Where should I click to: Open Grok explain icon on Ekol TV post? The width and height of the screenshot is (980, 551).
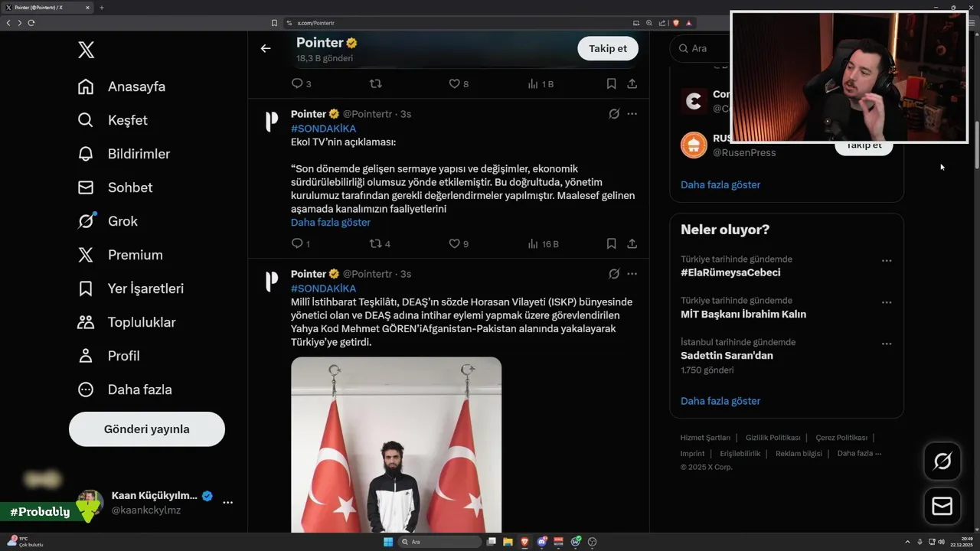pyautogui.click(x=614, y=114)
